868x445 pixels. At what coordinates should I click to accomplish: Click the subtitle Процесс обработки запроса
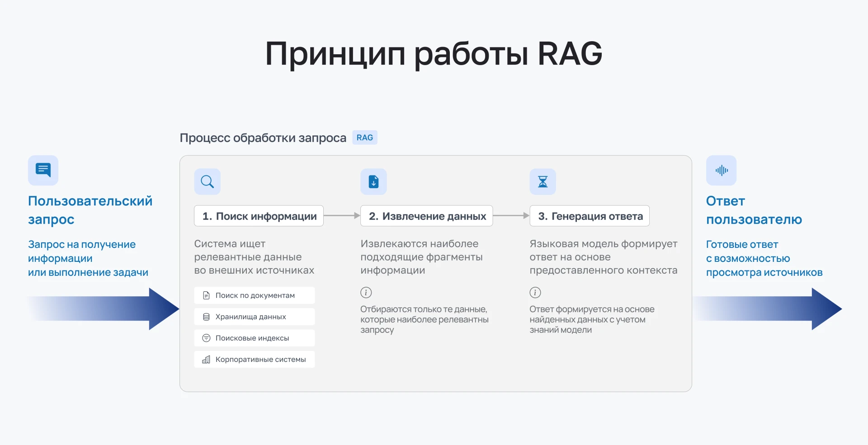point(263,138)
